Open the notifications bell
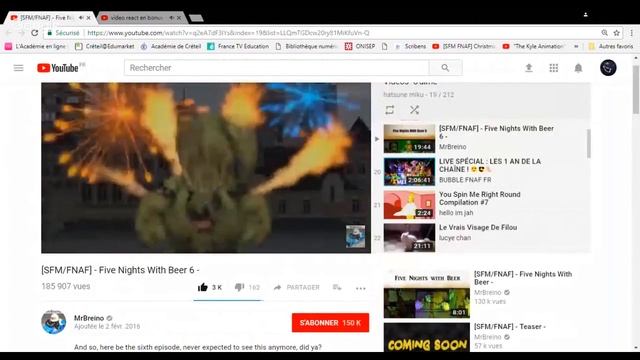 (578, 68)
